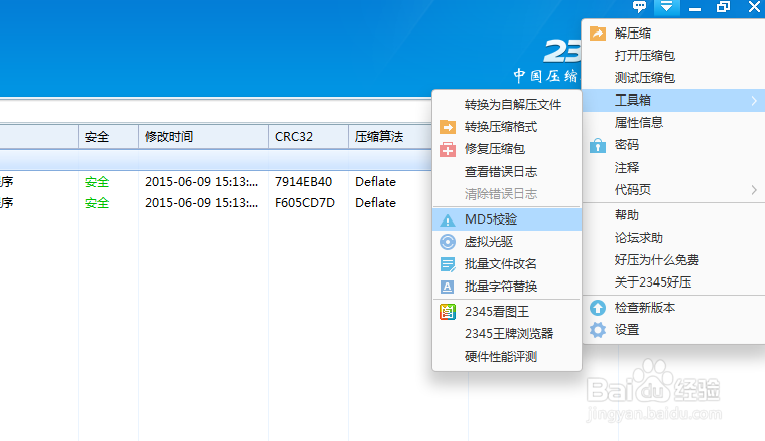This screenshot has height=441, width=765.
Task: Click the letter A icon for 批量字符替换
Action: pos(448,286)
